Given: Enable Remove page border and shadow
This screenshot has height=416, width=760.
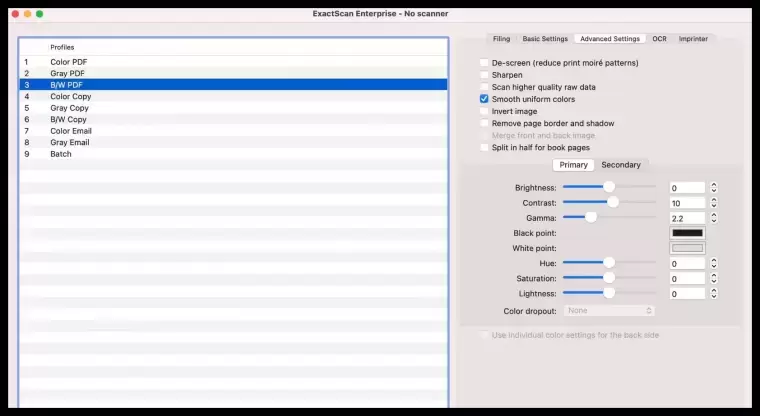Looking at the screenshot, I should click(484, 123).
